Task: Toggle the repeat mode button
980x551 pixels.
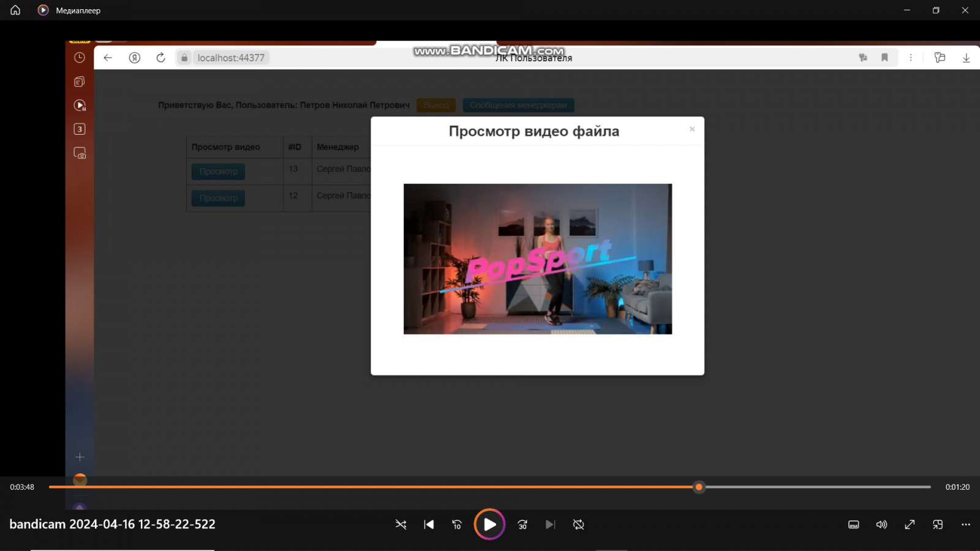Action: [578, 525]
